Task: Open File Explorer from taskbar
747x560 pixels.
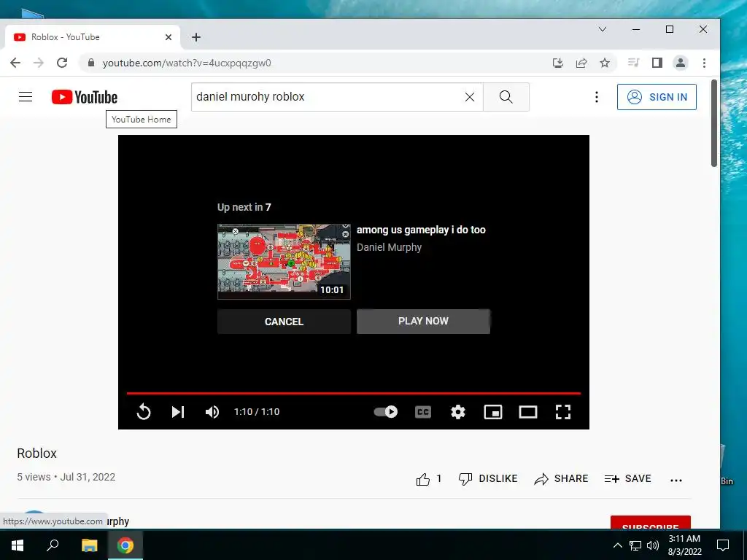Action: tap(89, 545)
